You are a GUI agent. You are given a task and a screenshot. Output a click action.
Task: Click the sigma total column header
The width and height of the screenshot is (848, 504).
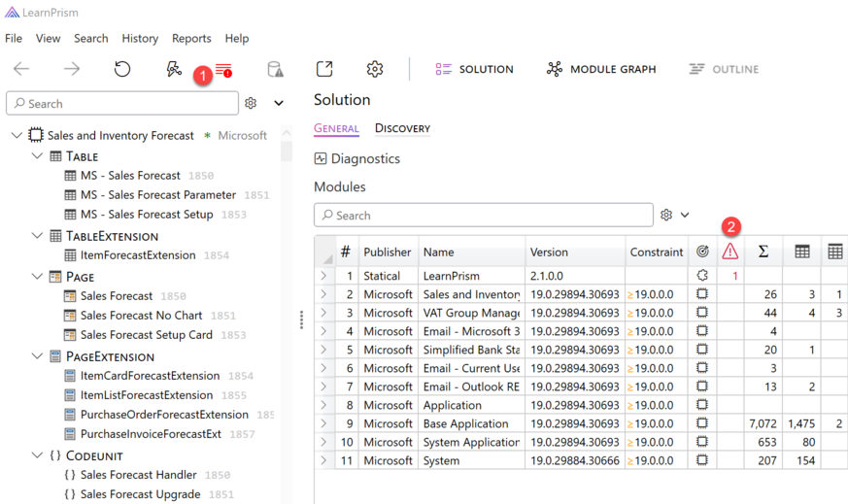(x=763, y=252)
